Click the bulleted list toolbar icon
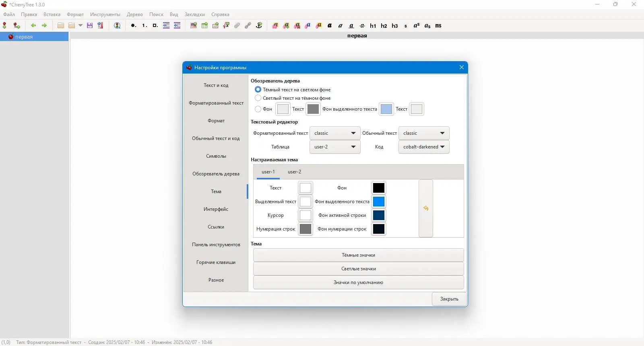 pyautogui.click(x=133, y=26)
